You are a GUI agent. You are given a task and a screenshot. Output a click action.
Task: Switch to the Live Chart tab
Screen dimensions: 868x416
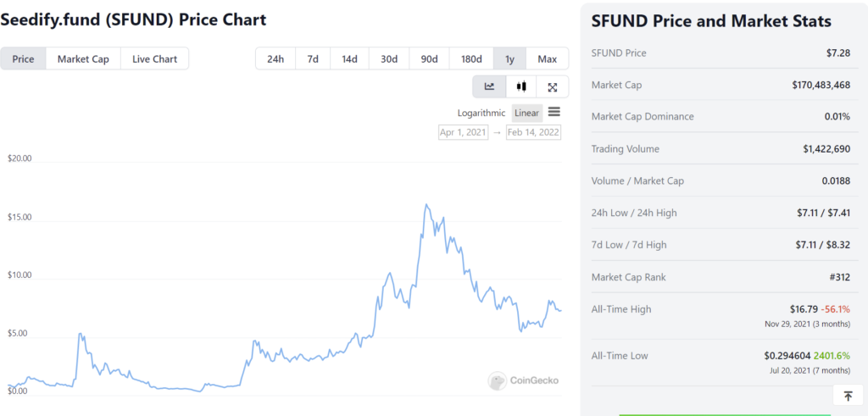(154, 58)
